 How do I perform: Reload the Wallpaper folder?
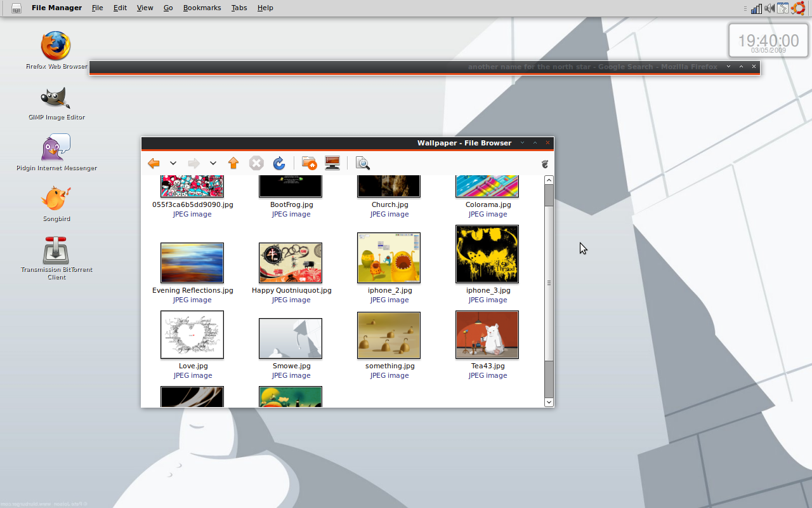pos(279,164)
